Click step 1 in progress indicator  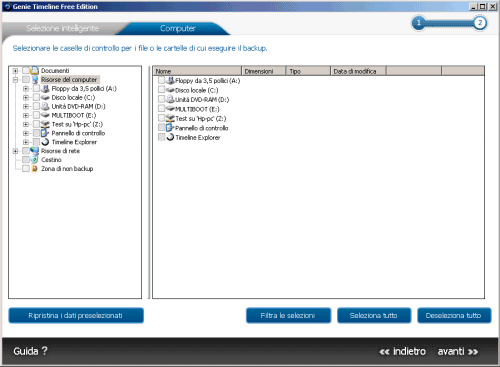(419, 23)
